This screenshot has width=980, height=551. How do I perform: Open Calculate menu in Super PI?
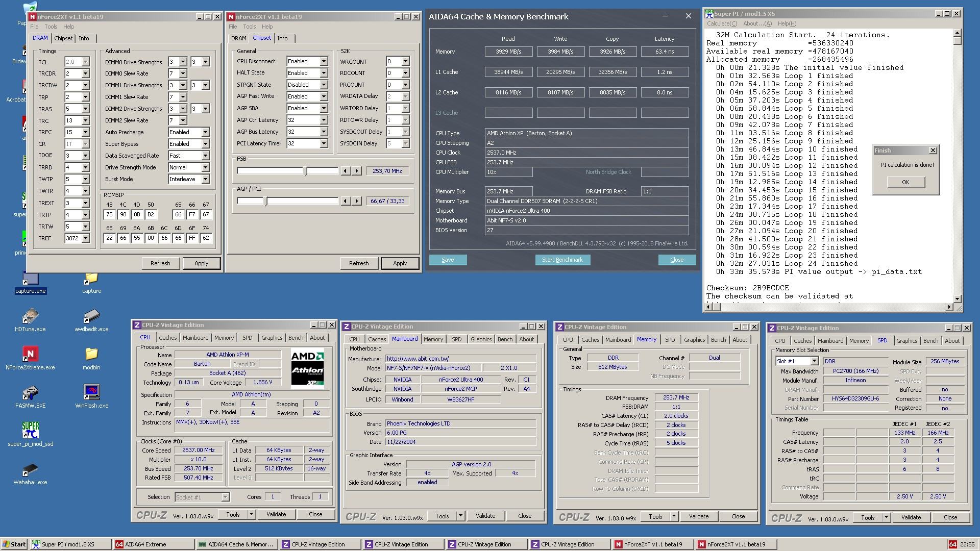click(x=722, y=23)
